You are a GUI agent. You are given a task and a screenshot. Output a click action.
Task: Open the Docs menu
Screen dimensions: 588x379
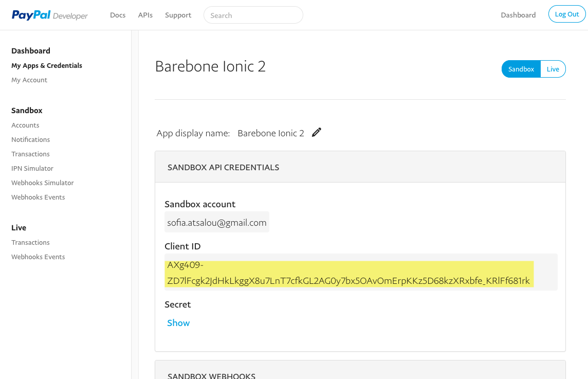118,15
